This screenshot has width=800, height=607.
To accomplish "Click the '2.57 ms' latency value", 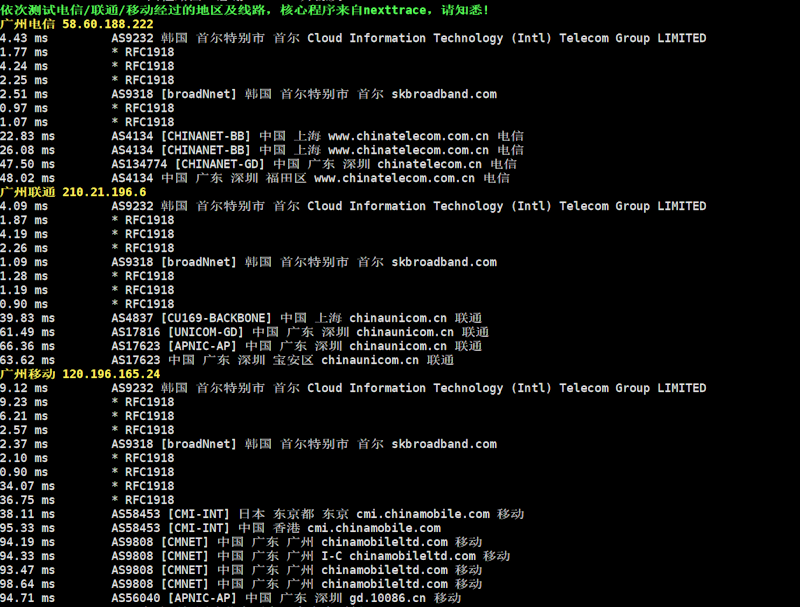I will [24, 430].
